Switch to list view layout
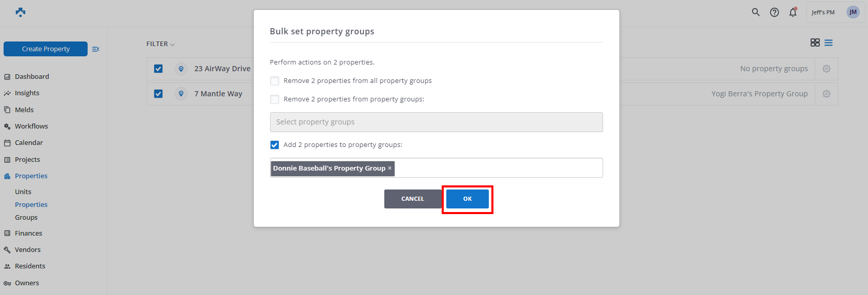The image size is (868, 295). click(829, 43)
